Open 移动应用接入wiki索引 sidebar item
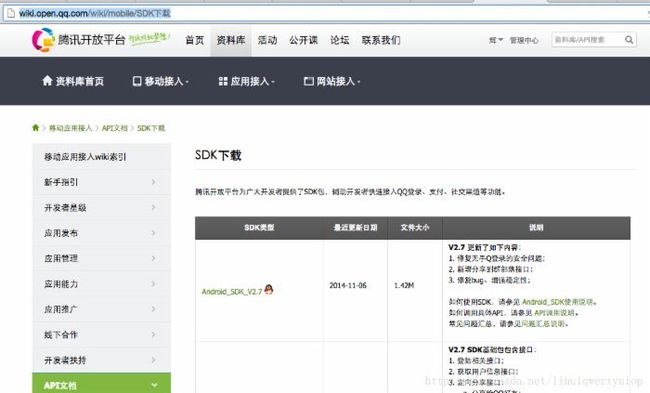This screenshot has height=393, width=650. (102, 157)
